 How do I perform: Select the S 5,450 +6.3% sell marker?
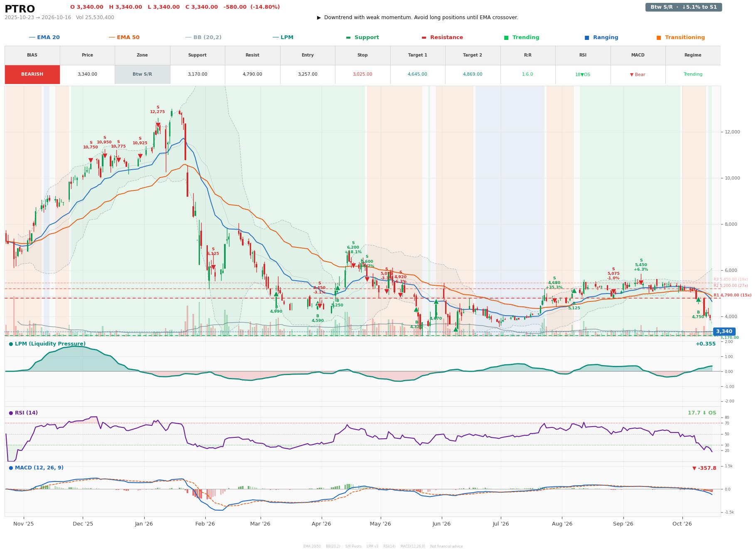click(x=641, y=282)
